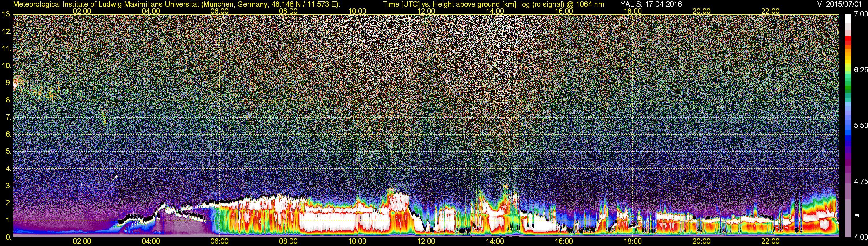Select the 6 km height axis label

8,134
